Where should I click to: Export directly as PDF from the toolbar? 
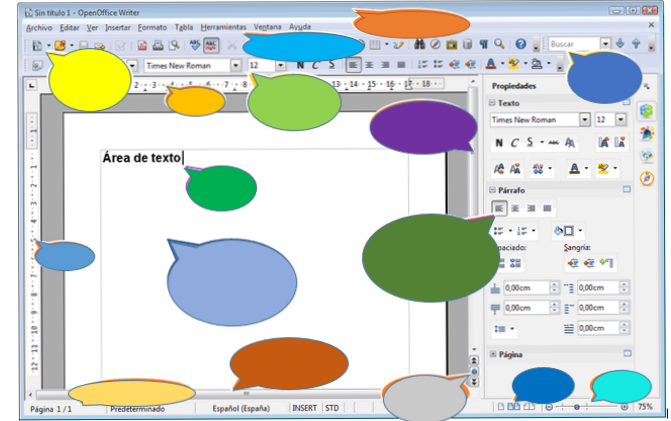[x=143, y=45]
